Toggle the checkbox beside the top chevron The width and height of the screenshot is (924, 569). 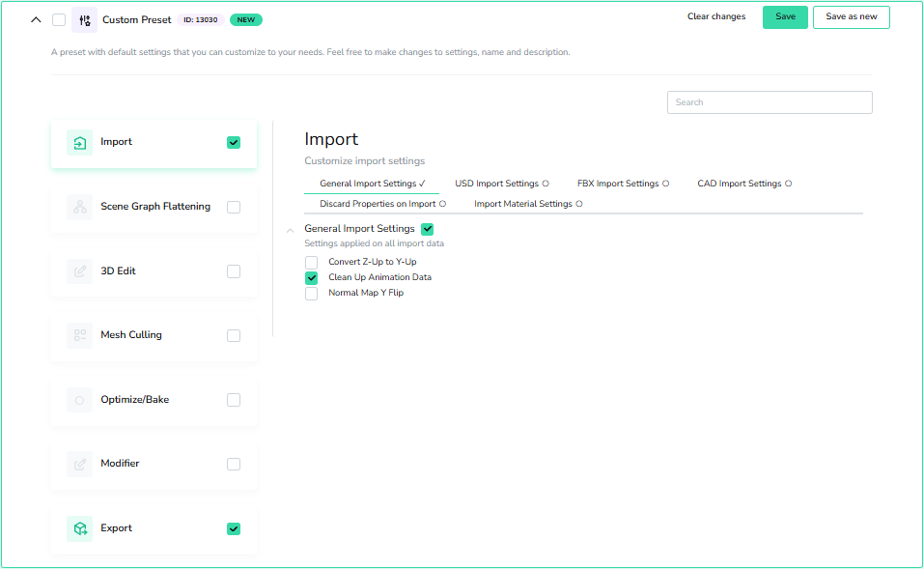coord(58,17)
